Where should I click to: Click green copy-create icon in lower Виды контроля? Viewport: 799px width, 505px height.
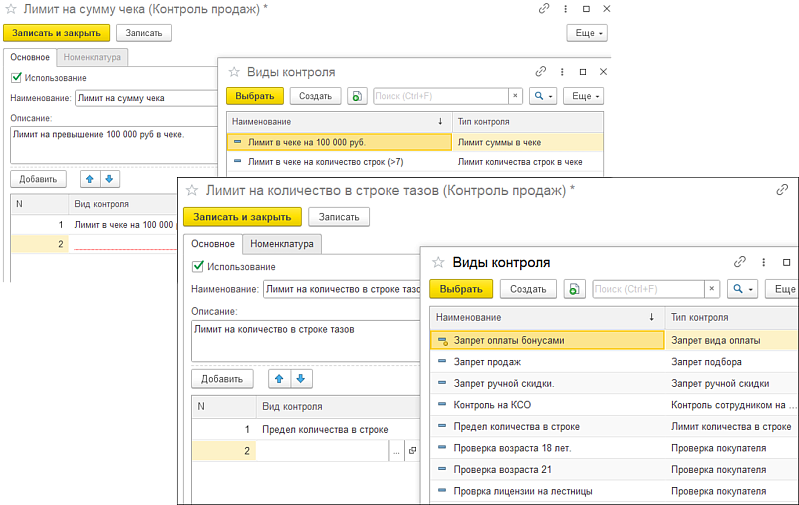pyautogui.click(x=574, y=289)
